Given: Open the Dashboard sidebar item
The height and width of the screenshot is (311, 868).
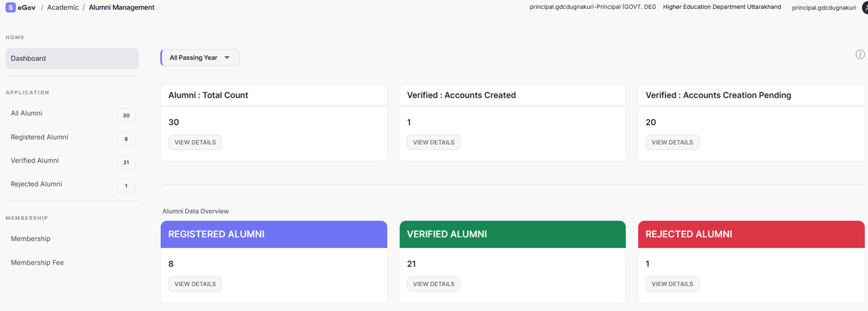Looking at the screenshot, I should pyautogui.click(x=72, y=58).
